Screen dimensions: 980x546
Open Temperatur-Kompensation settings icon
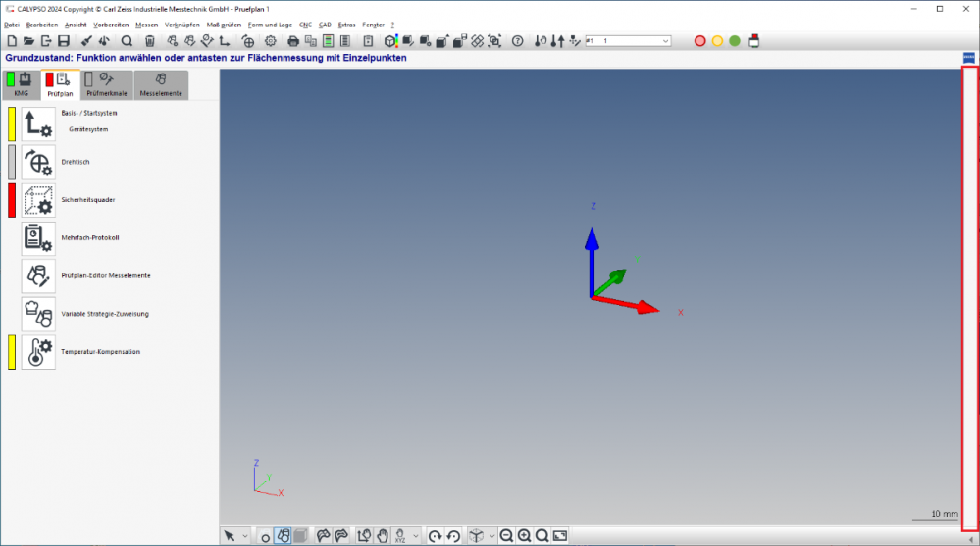[x=38, y=352]
